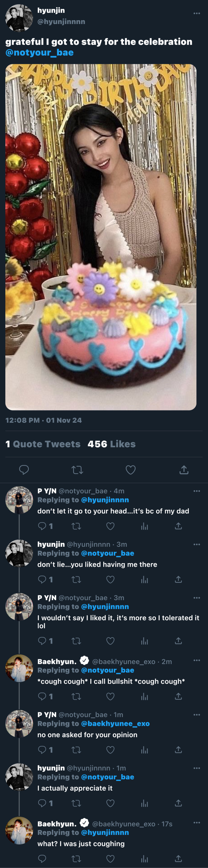Like hyunjin's main birthday tweet
Viewport: 208px width, 868px height.
click(131, 470)
